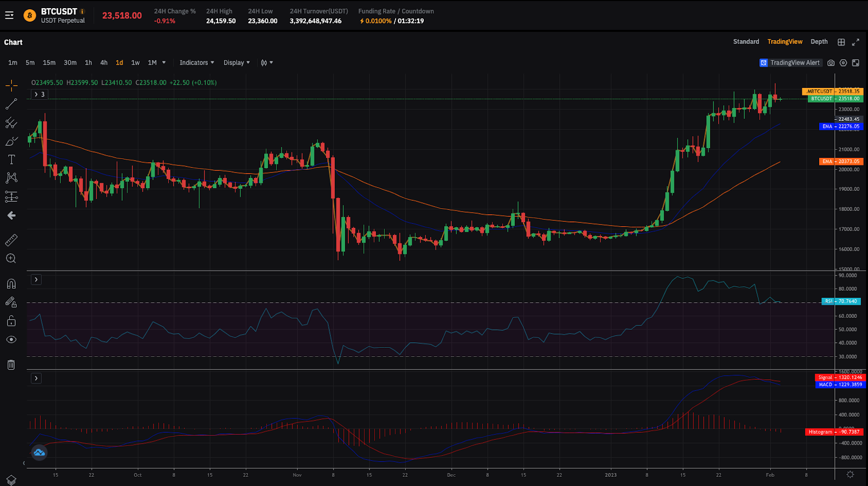Select the 1h timeframe

click(x=88, y=63)
